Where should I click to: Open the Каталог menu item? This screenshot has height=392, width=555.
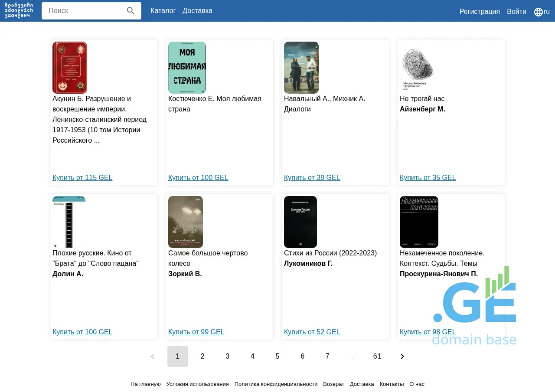163,11
